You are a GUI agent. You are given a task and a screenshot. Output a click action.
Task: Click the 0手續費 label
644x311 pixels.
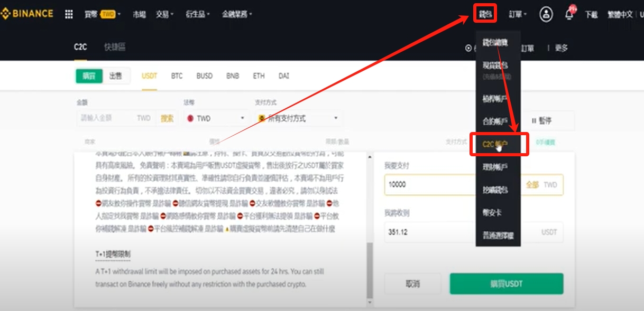(x=545, y=142)
